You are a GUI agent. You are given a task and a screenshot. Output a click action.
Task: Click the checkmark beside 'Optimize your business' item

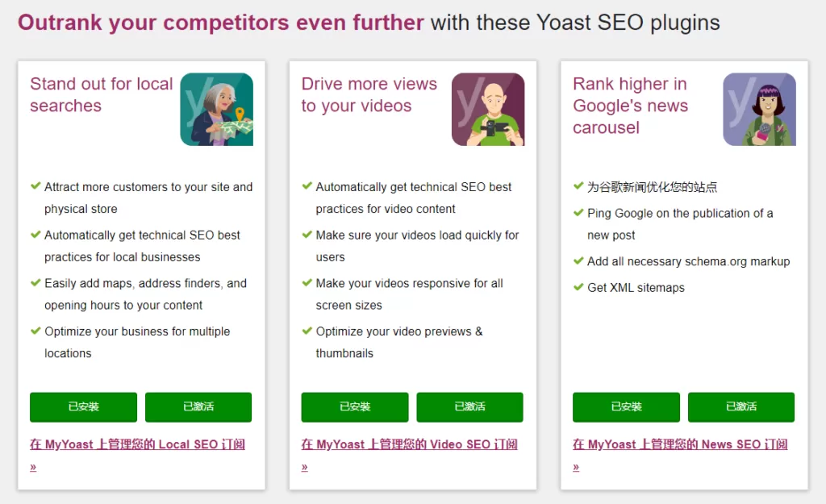(x=35, y=331)
